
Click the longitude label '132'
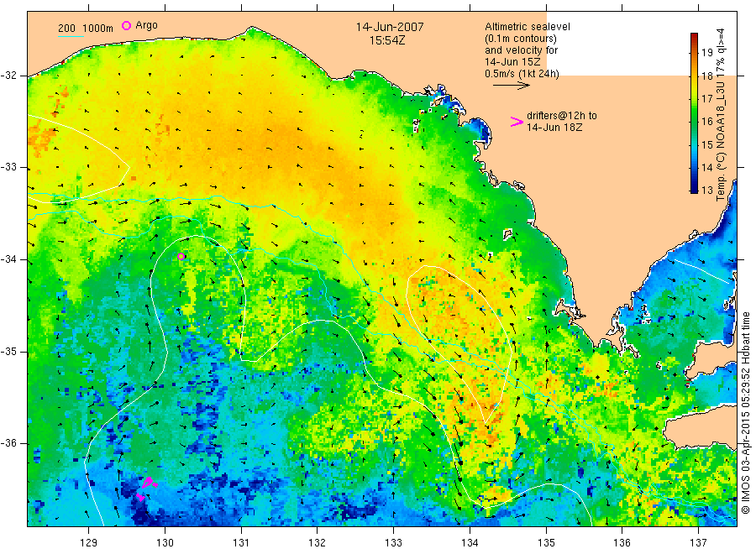318,542
